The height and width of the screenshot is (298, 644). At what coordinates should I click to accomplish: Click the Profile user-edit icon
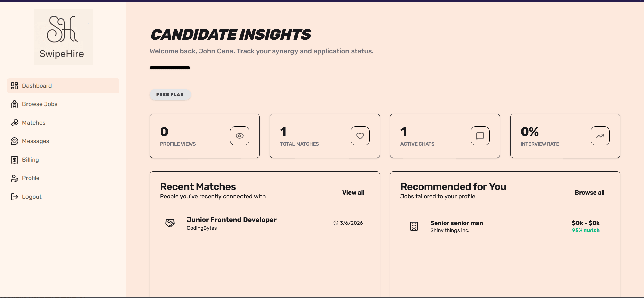14,178
